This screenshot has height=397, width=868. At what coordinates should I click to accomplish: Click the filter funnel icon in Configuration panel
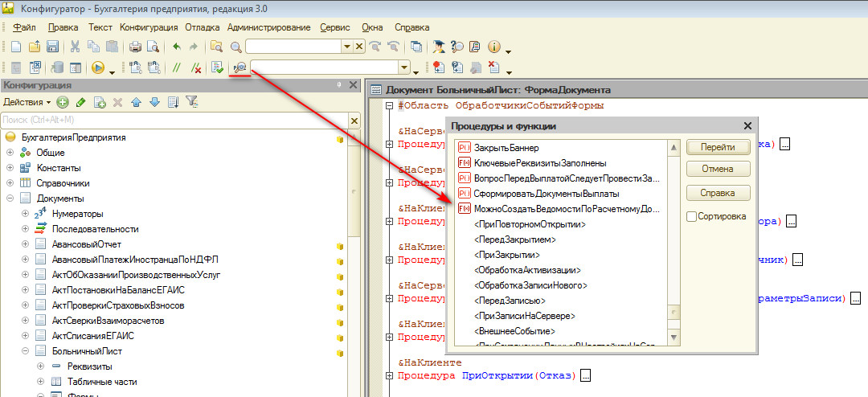(191, 102)
